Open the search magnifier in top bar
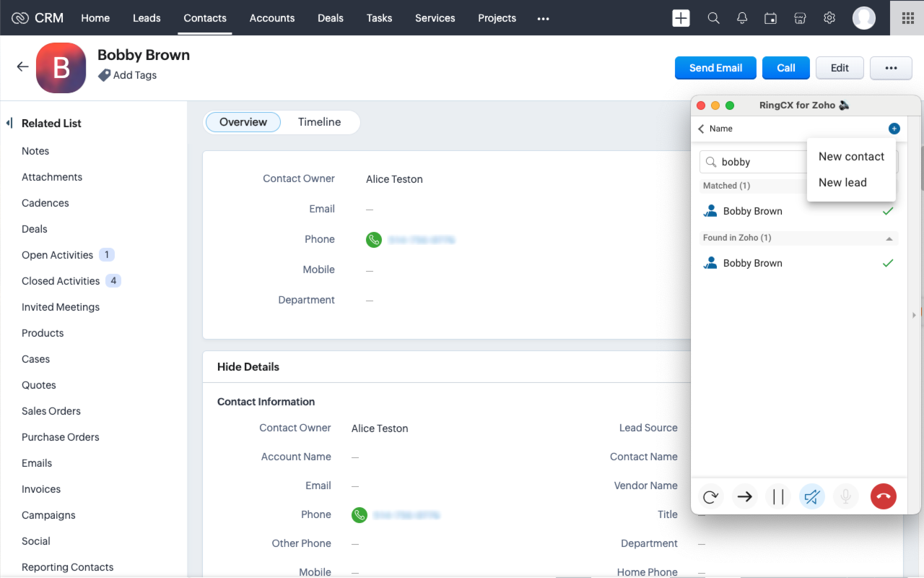The height and width of the screenshot is (578, 924). click(x=713, y=18)
